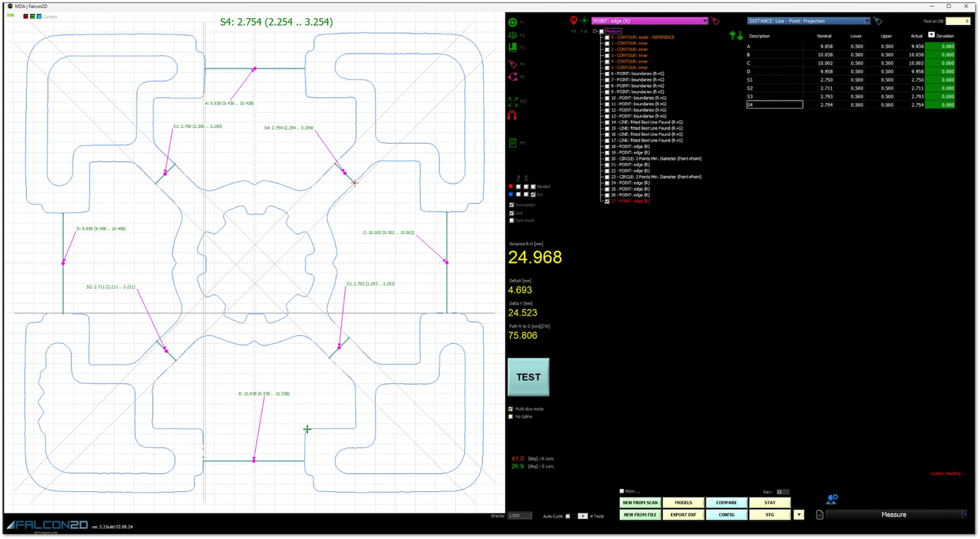Click the red magnet snap icon
The width and height of the screenshot is (980, 539).
[512, 115]
